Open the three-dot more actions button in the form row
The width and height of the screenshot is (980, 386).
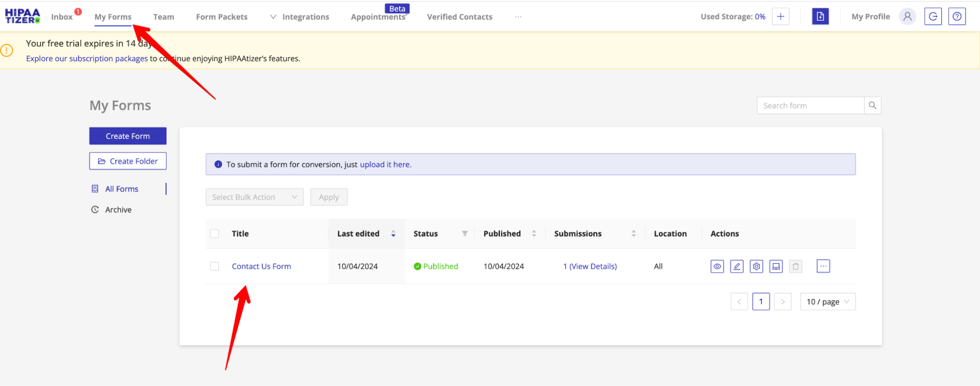823,266
